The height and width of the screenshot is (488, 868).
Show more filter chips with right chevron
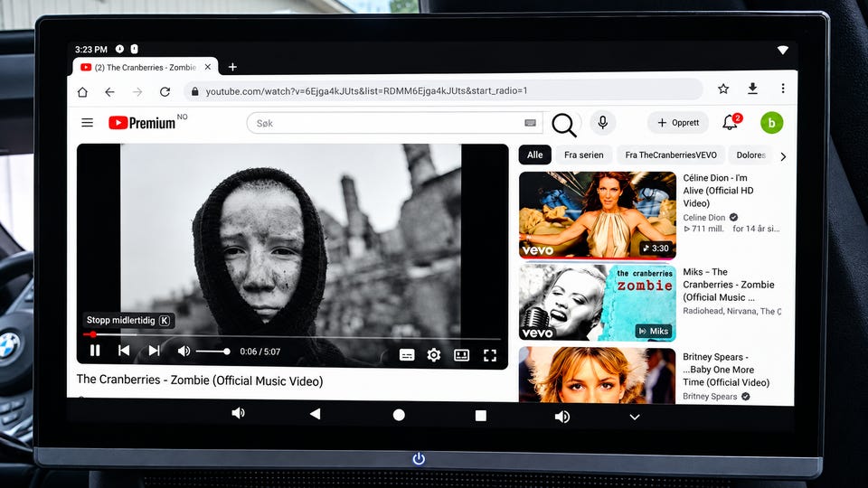(783, 156)
